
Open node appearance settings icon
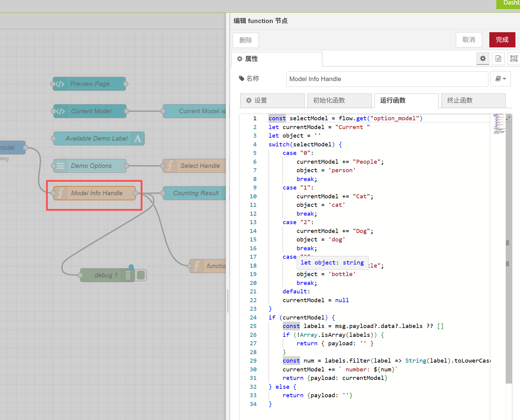[513, 59]
